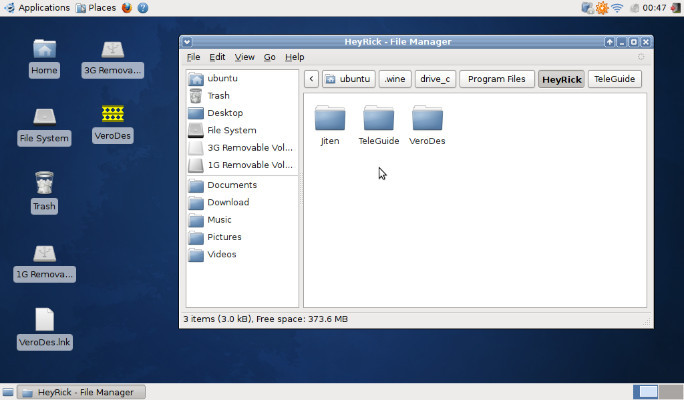The image size is (684, 400).
Task: Open the File menu
Action: point(193,57)
